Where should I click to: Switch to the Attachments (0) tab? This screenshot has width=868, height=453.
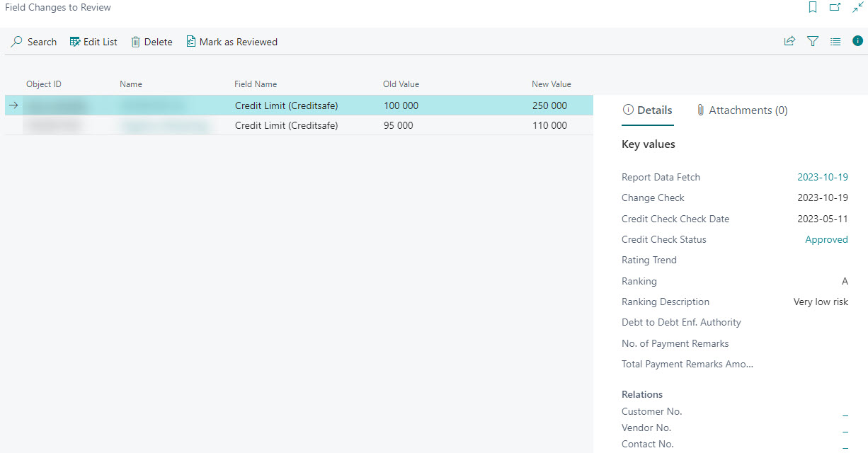click(x=741, y=110)
